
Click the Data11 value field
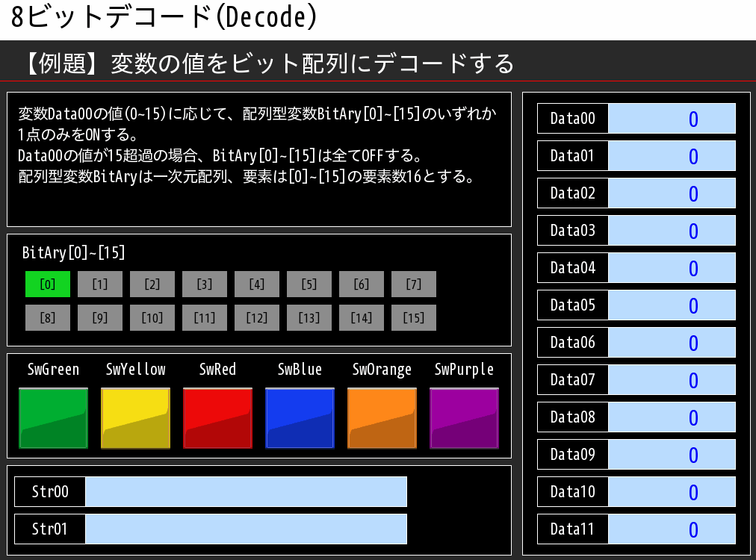pos(672,529)
